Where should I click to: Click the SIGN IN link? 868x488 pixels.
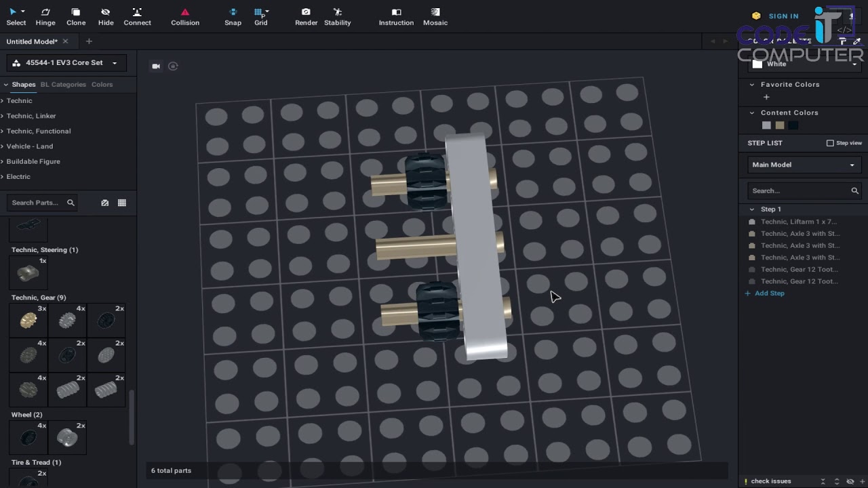tap(783, 16)
